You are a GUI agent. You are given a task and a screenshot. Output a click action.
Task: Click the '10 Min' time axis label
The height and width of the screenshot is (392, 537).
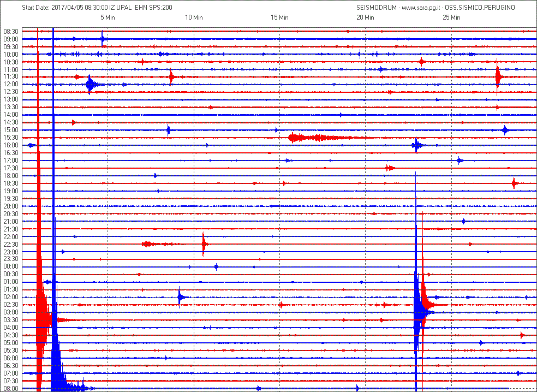(x=194, y=17)
